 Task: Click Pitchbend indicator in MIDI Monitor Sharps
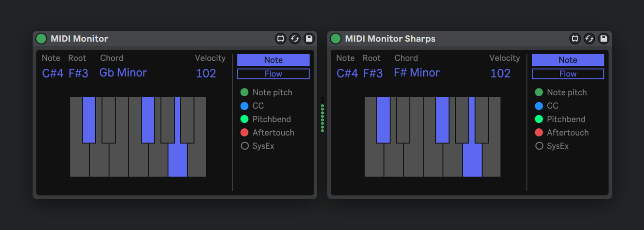coord(539,119)
